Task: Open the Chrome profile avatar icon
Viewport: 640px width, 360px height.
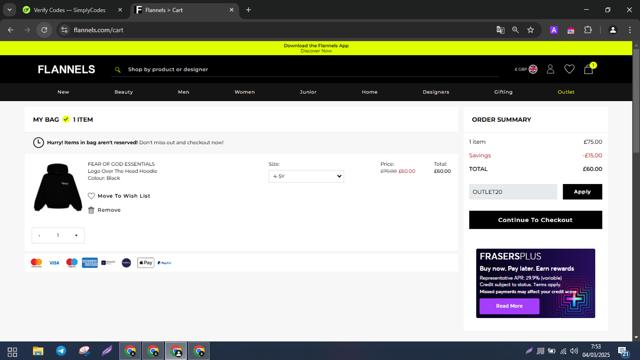Action: [x=613, y=30]
